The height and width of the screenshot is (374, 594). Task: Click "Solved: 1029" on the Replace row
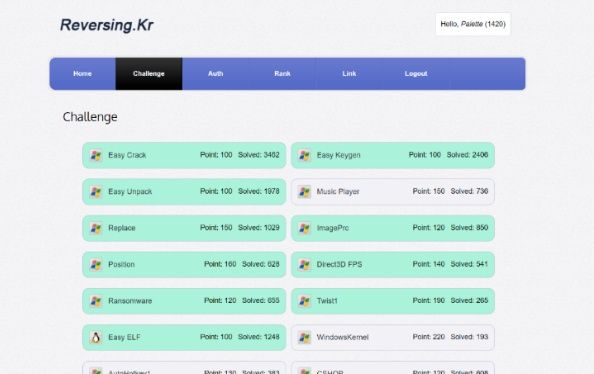(259, 228)
